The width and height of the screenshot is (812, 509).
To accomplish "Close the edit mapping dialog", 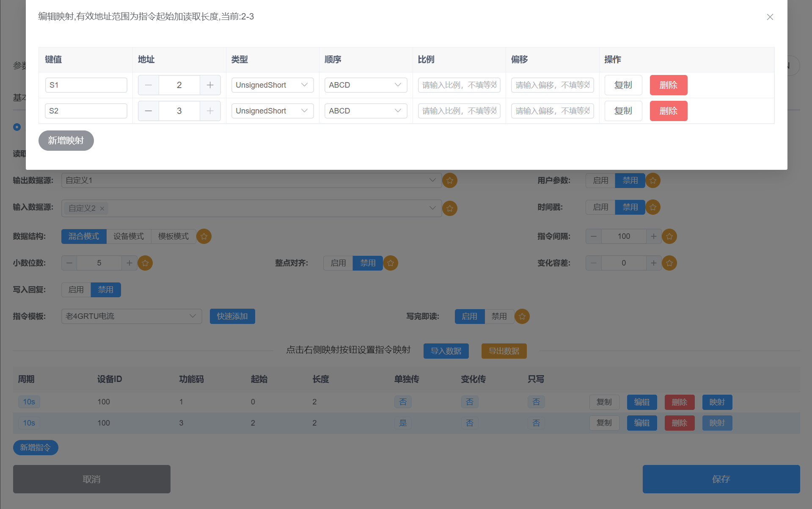I will (x=770, y=17).
